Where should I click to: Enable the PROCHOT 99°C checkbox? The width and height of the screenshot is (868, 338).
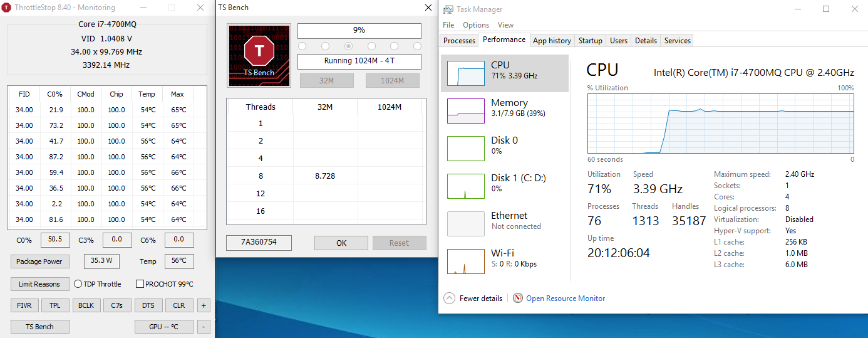[x=140, y=284]
